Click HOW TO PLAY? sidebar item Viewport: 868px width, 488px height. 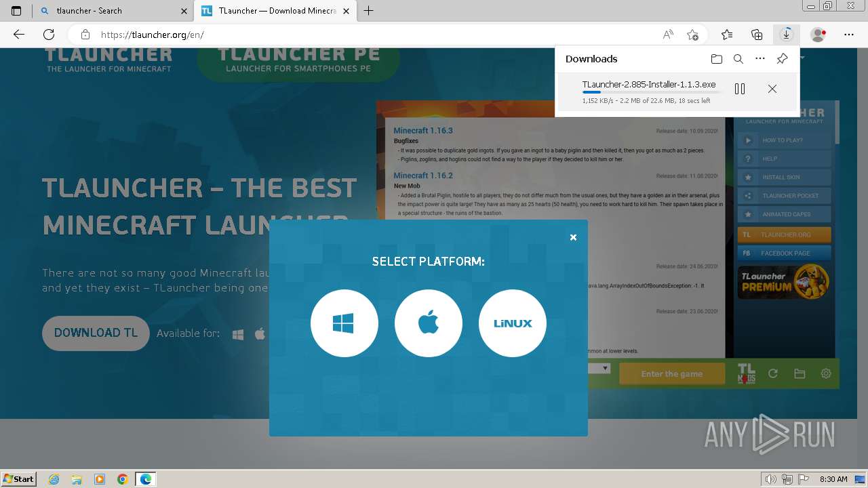(x=784, y=140)
